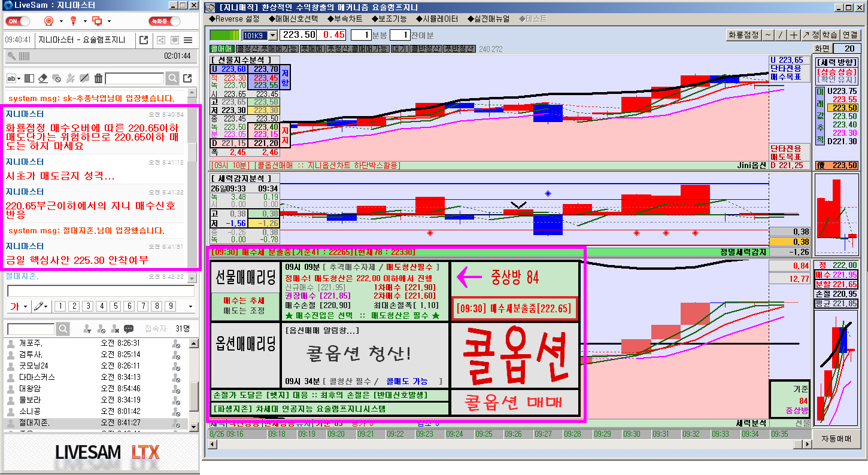Click the mute user icon
The height and width of the screenshot is (475, 868).
pyautogui.click(x=71, y=78)
